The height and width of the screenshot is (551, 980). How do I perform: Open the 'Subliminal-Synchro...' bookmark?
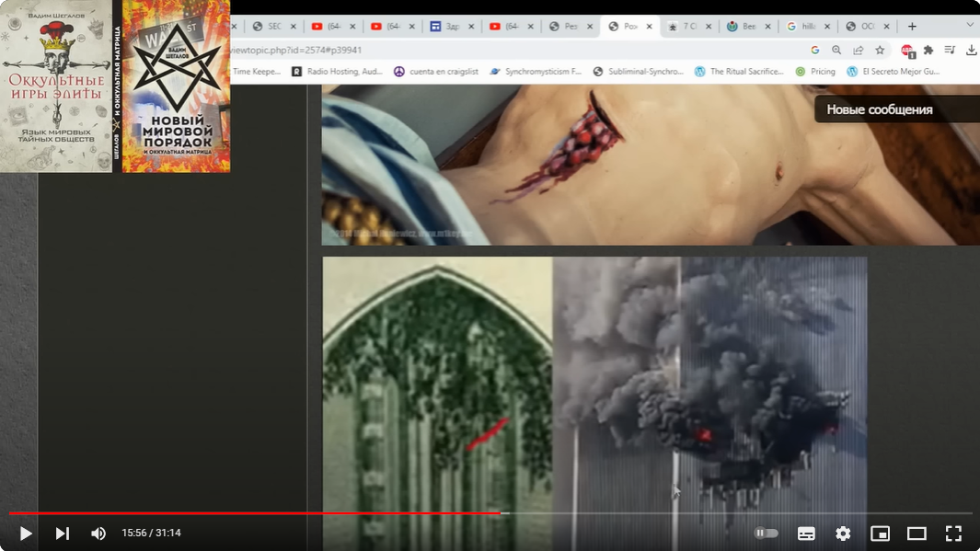tap(638, 72)
